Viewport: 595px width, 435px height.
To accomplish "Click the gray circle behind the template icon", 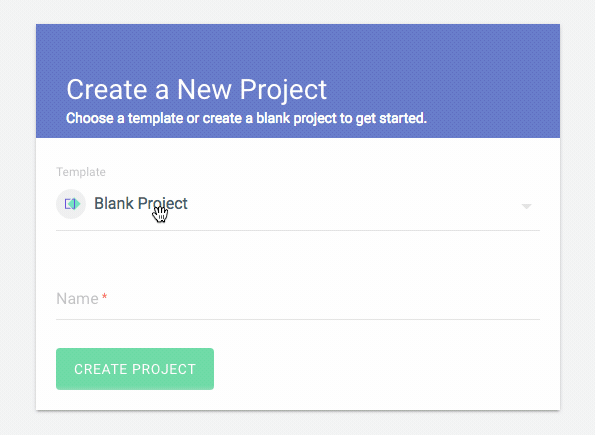I will tap(71, 204).
